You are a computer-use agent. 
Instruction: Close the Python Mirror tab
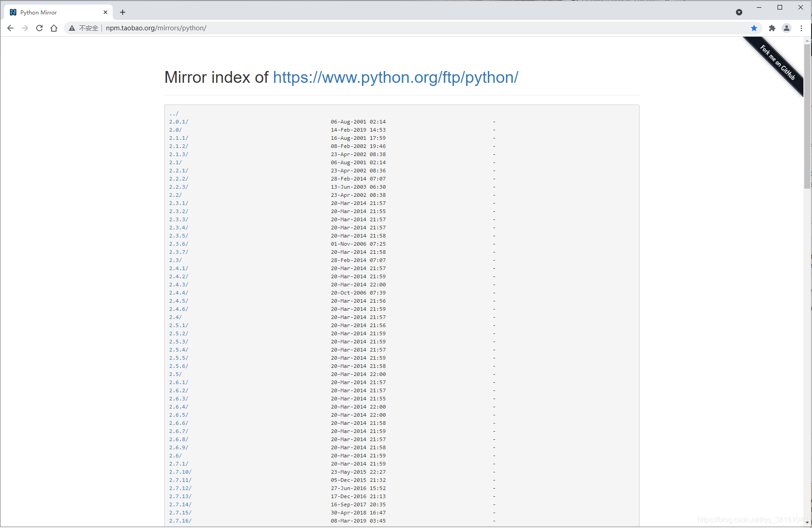pos(105,12)
